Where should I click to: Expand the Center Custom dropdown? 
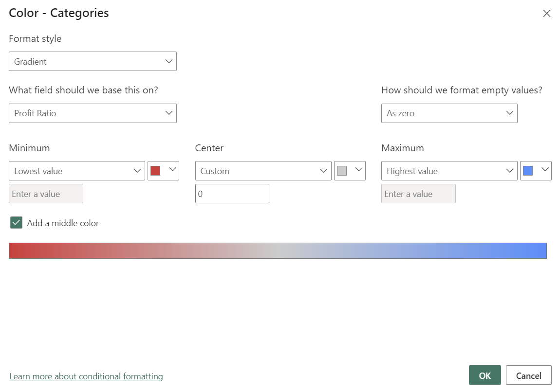click(x=263, y=171)
